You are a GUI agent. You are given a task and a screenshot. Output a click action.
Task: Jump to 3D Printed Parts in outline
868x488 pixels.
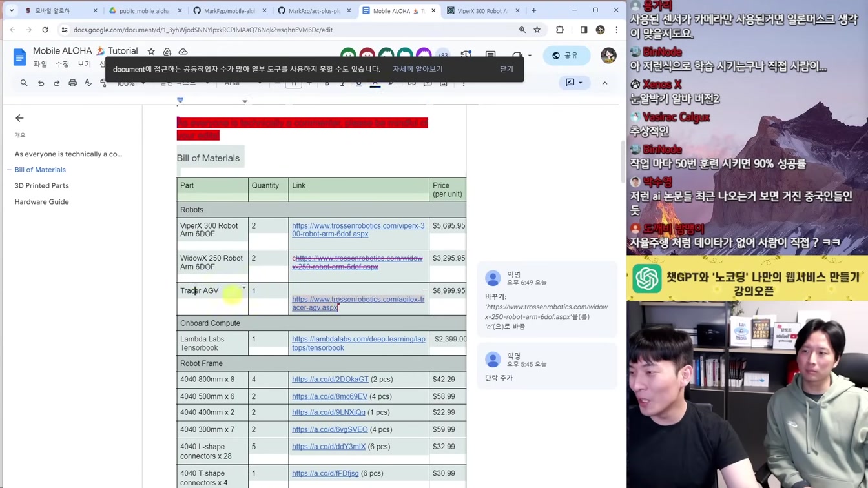tap(41, 186)
